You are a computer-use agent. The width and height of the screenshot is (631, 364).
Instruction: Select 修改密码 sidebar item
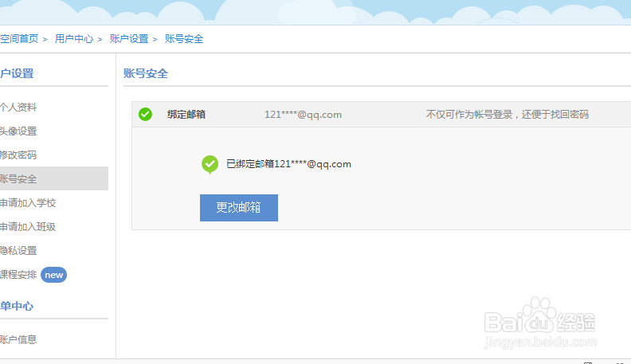point(18,155)
